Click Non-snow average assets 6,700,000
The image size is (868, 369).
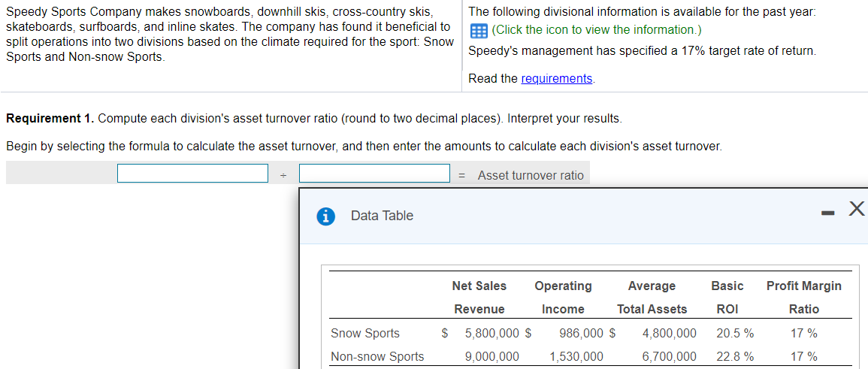click(x=670, y=356)
